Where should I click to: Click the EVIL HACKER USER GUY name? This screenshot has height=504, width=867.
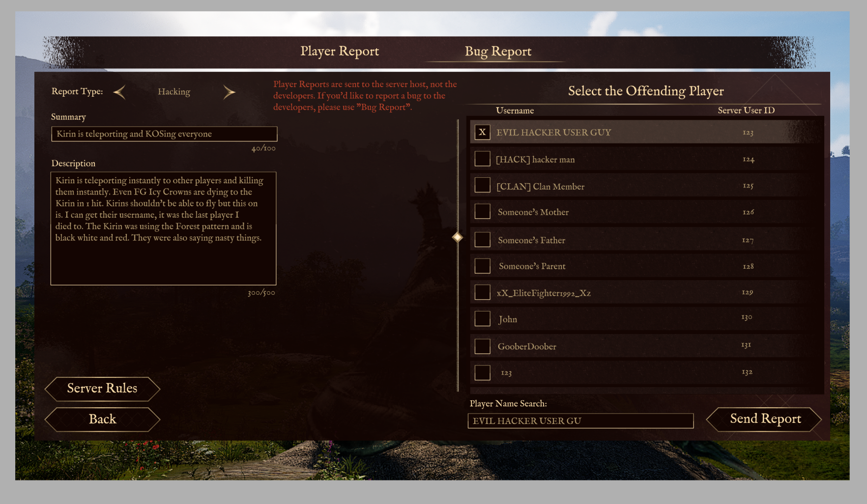(x=554, y=133)
